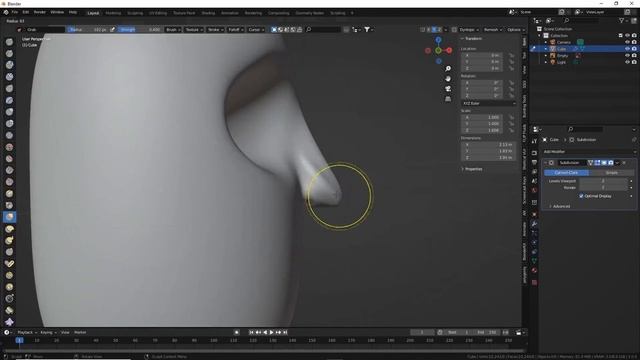This screenshot has height=360, width=640.
Task: Toggle camera view gizmo icon
Action: (x=448, y=89)
